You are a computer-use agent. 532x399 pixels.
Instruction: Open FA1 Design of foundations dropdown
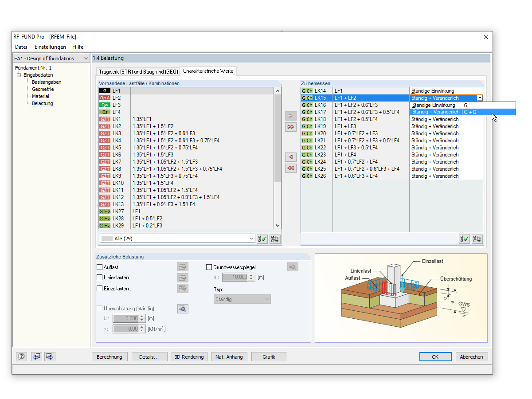pos(85,59)
